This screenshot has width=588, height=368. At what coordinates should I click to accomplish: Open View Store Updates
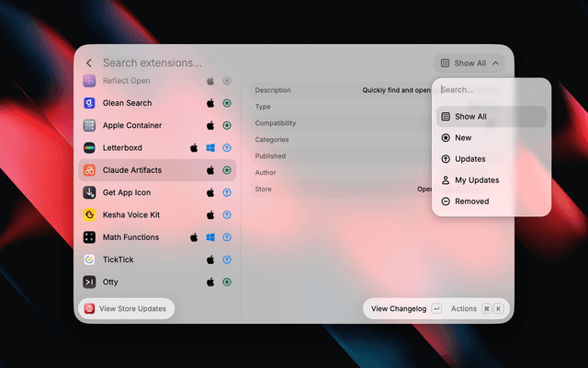127,309
